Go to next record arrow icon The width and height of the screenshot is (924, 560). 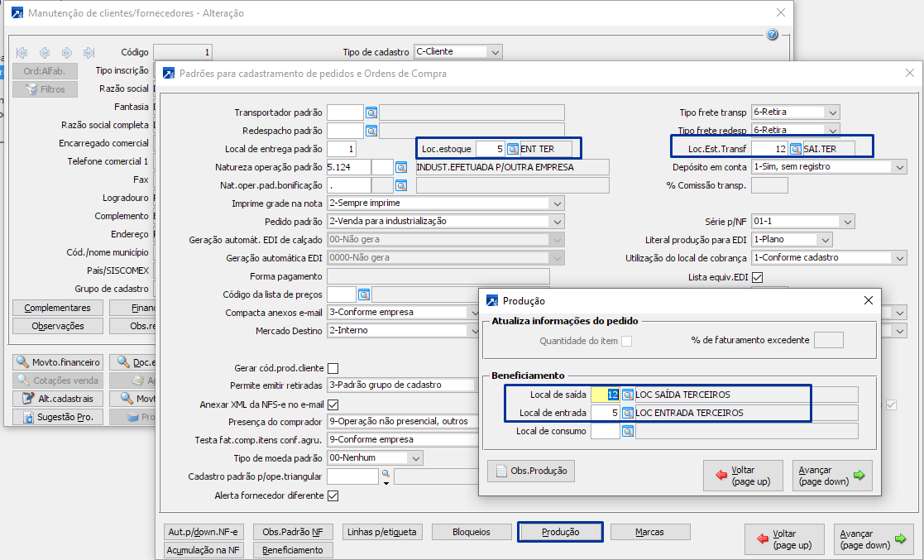coord(66,52)
